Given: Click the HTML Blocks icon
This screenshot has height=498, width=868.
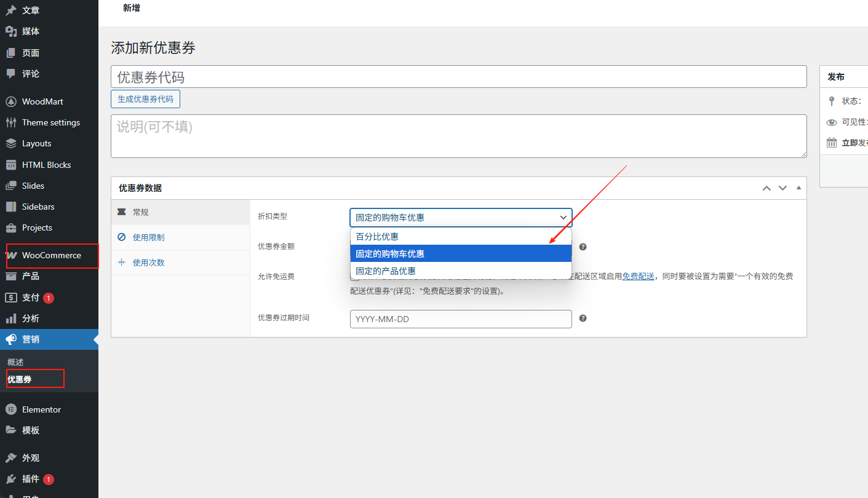Looking at the screenshot, I should pyautogui.click(x=11, y=165).
